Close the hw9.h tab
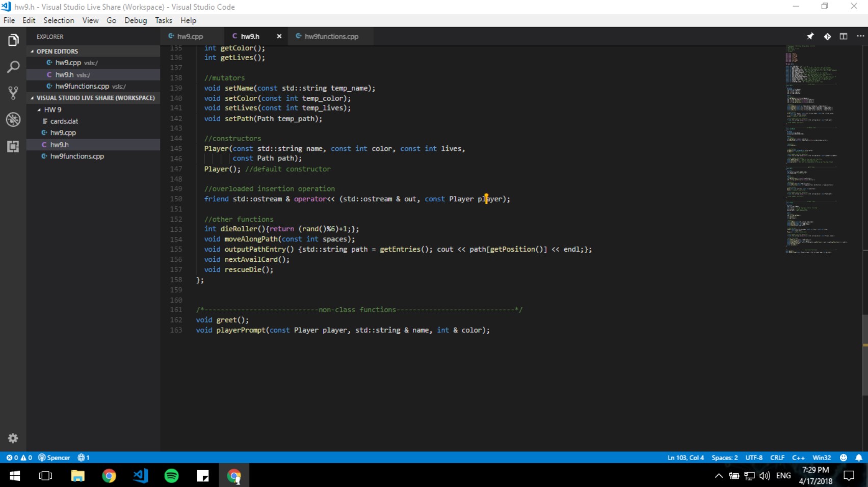Image resolution: width=868 pixels, height=487 pixels. click(x=279, y=36)
